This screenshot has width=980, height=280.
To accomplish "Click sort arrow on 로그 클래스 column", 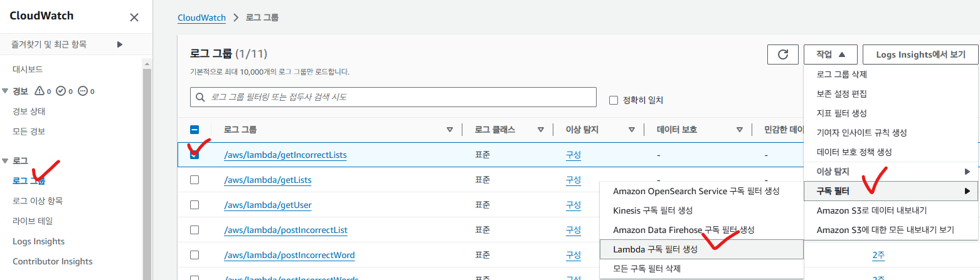I will 540,130.
